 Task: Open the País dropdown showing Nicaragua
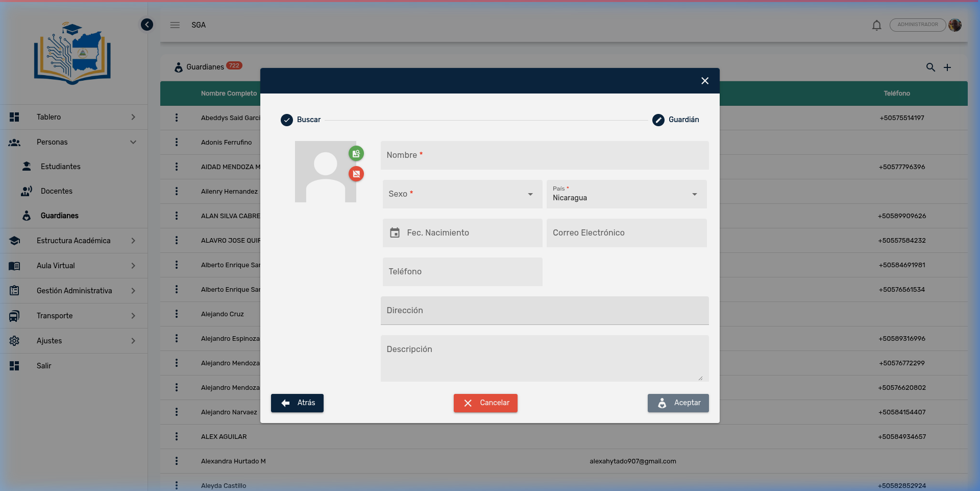[626, 194]
